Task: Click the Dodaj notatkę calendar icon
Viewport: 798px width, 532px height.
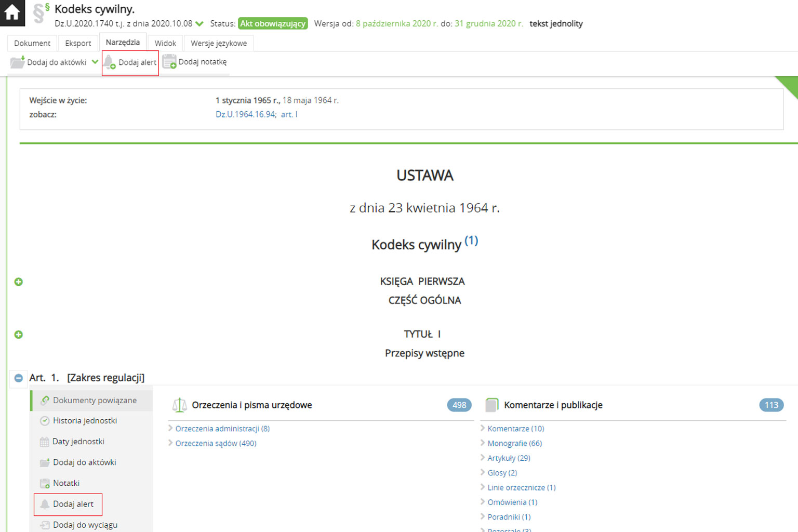Action: click(x=169, y=62)
